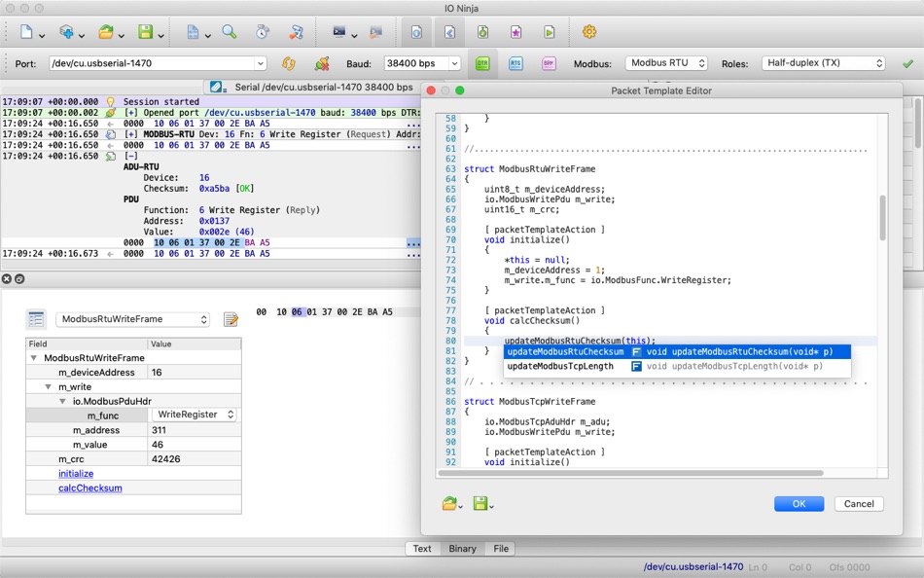Open the ModbusRtuWriteFrame template selector
This screenshot has width=924, height=578.
pyautogui.click(x=133, y=319)
